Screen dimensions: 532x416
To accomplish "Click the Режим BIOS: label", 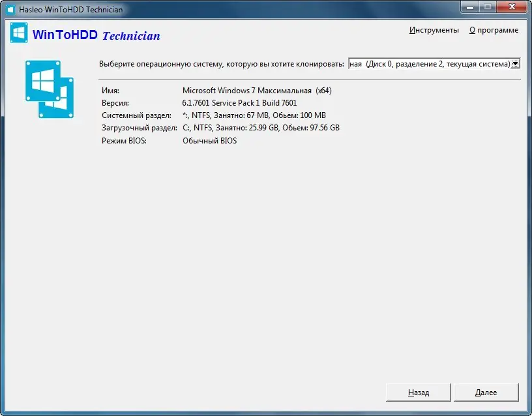I will point(124,141).
